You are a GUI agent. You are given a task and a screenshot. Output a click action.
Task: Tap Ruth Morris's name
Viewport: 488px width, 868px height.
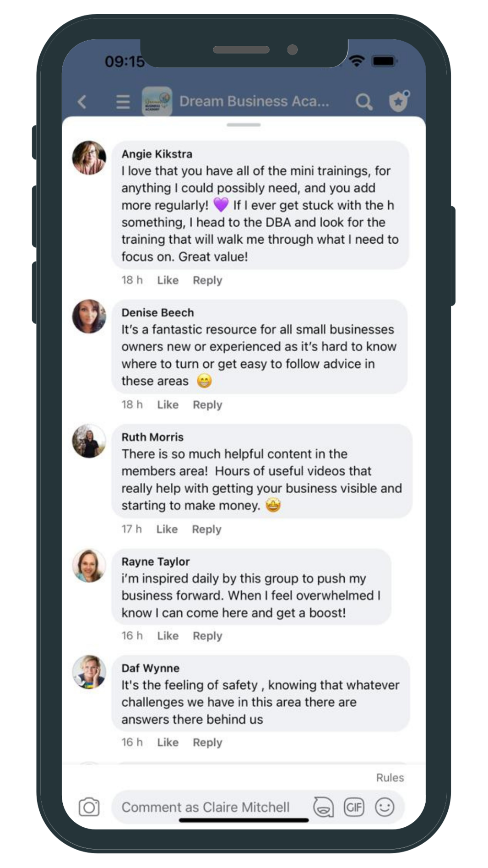pos(152,437)
